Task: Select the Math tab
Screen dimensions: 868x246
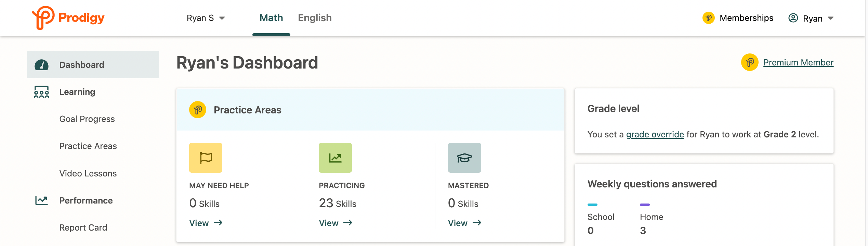Action: click(x=271, y=18)
